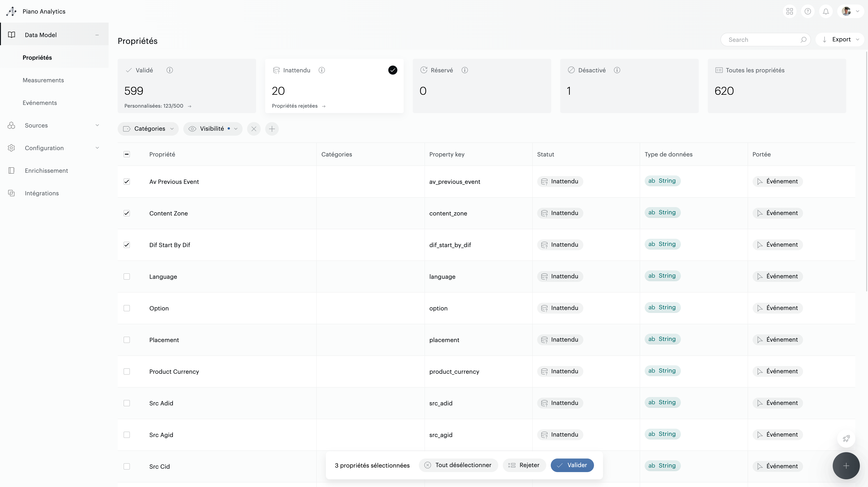The width and height of the screenshot is (868, 487).
Task: Open the Visibilité filter dropdown
Action: point(213,129)
